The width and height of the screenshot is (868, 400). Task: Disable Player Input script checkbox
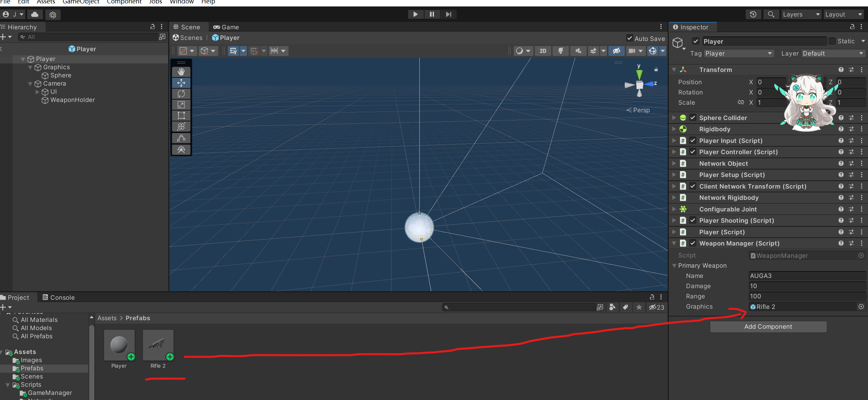coord(693,140)
